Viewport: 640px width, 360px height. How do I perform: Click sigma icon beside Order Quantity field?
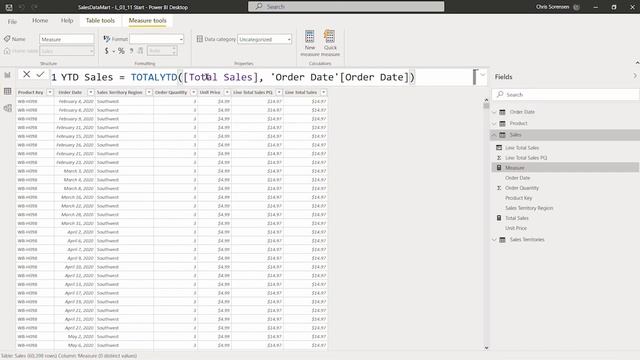[499, 188]
